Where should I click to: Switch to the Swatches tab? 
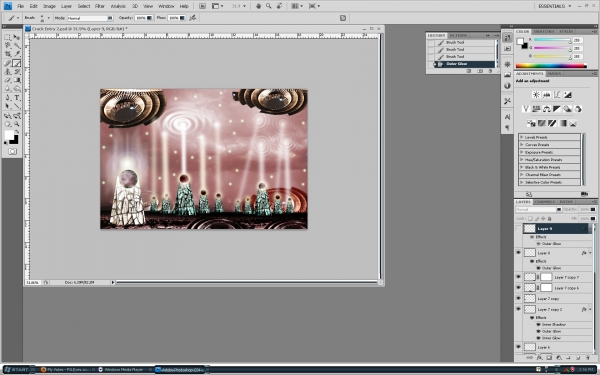click(x=544, y=31)
